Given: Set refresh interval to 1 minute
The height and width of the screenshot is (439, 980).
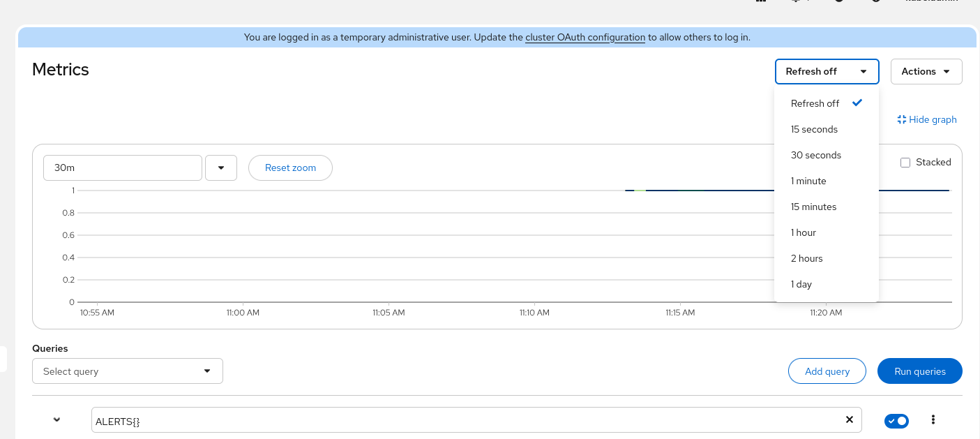Looking at the screenshot, I should [x=808, y=181].
